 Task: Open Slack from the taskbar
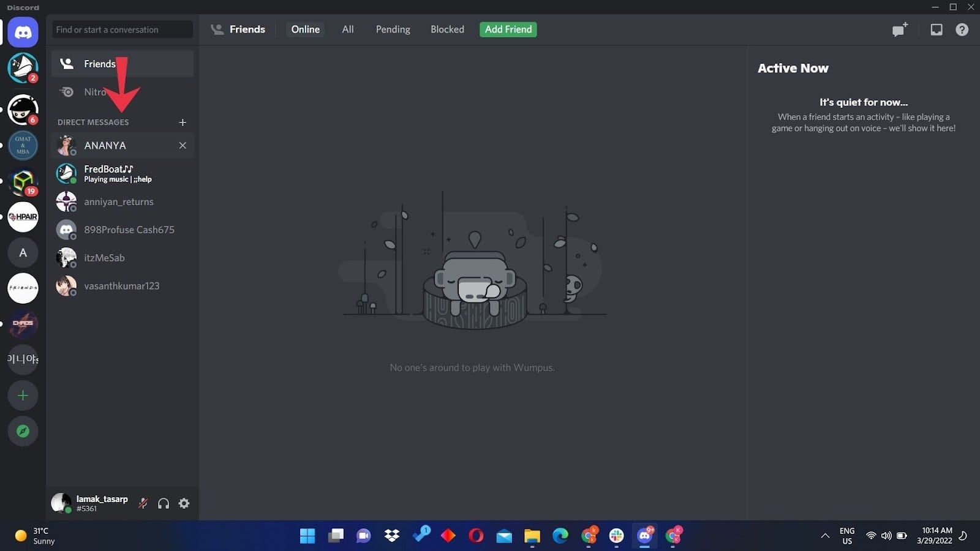click(616, 536)
